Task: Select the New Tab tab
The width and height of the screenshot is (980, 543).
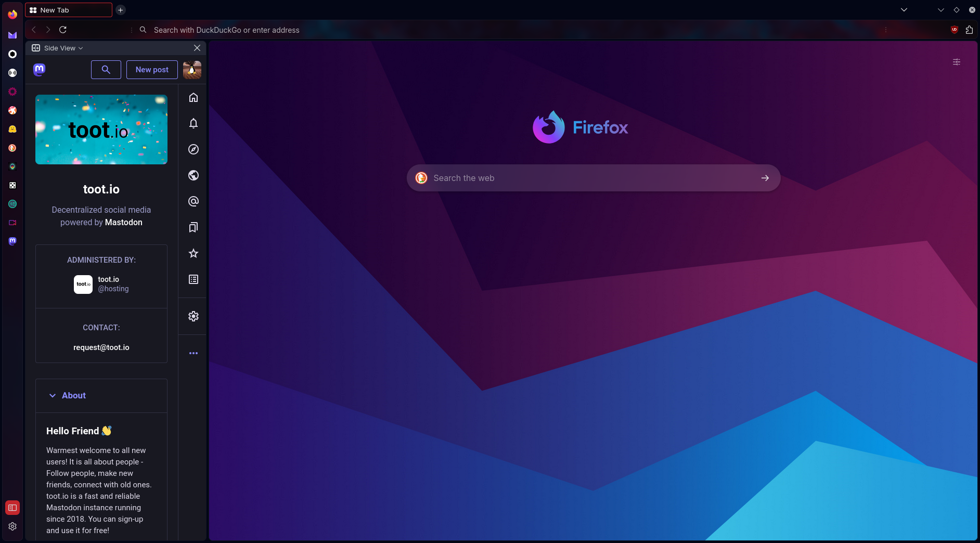Action: (68, 10)
